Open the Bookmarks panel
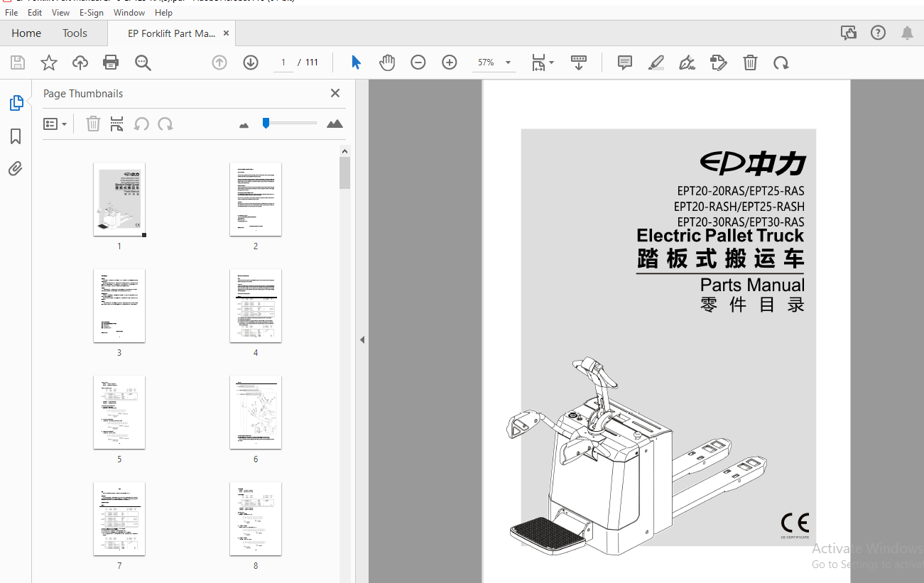Image resolution: width=924 pixels, height=583 pixels. pyautogui.click(x=16, y=136)
